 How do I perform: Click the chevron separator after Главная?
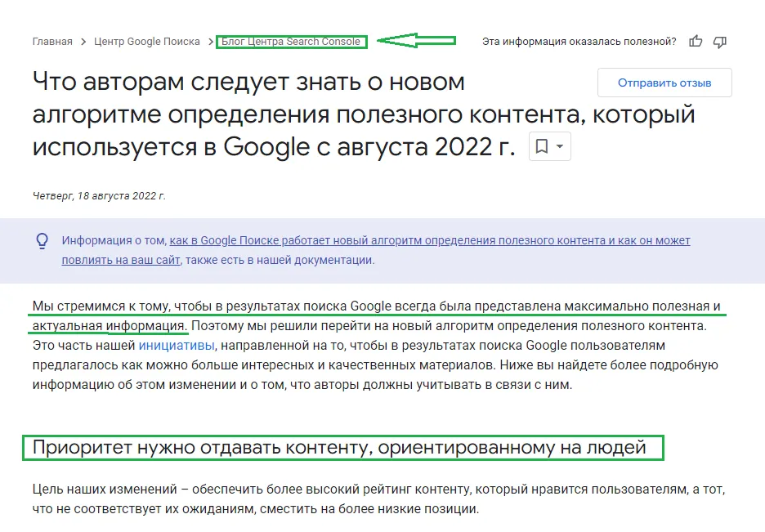[83, 42]
